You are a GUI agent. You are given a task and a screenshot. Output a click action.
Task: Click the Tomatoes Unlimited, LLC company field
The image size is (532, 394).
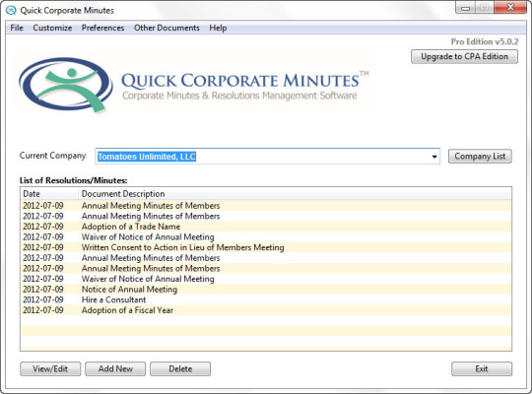coord(267,157)
